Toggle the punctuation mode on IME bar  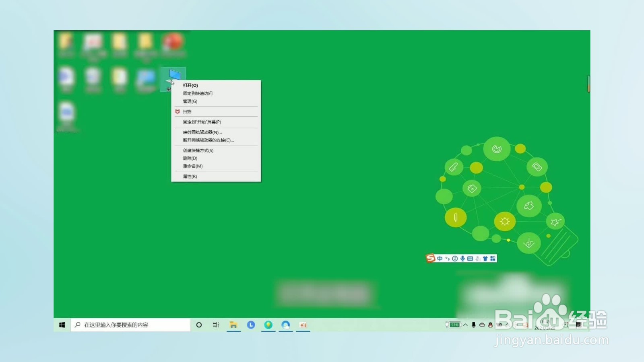447,259
